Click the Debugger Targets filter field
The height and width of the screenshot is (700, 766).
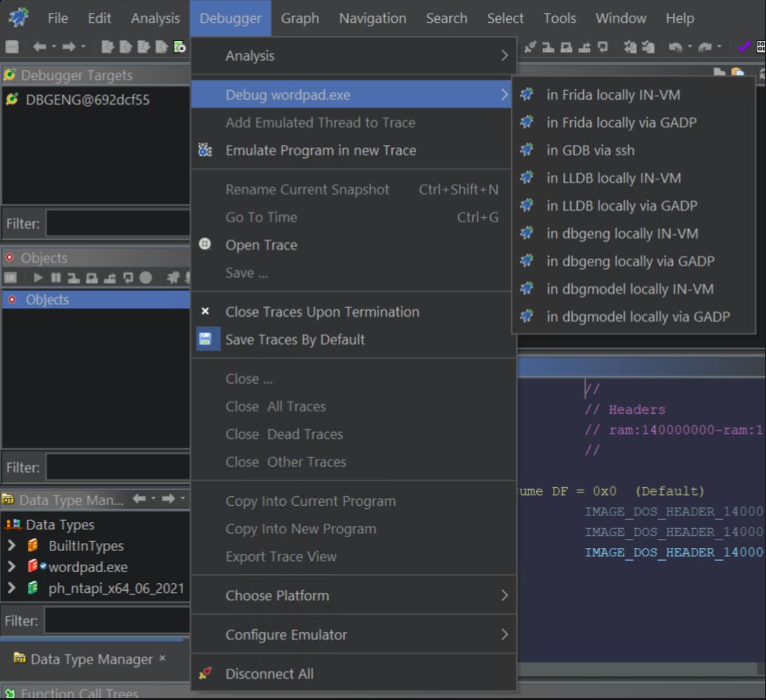(x=117, y=224)
